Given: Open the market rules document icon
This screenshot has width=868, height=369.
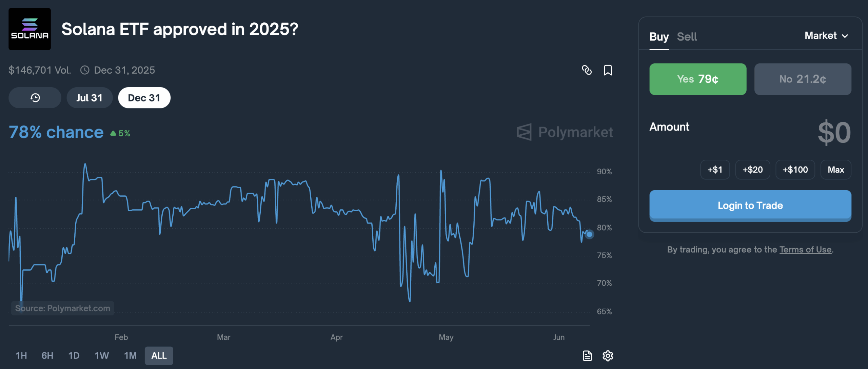Looking at the screenshot, I should point(587,356).
